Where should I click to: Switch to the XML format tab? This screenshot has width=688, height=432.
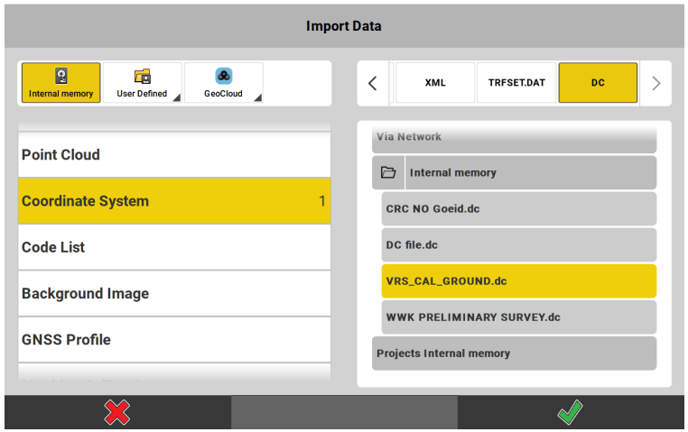(435, 83)
